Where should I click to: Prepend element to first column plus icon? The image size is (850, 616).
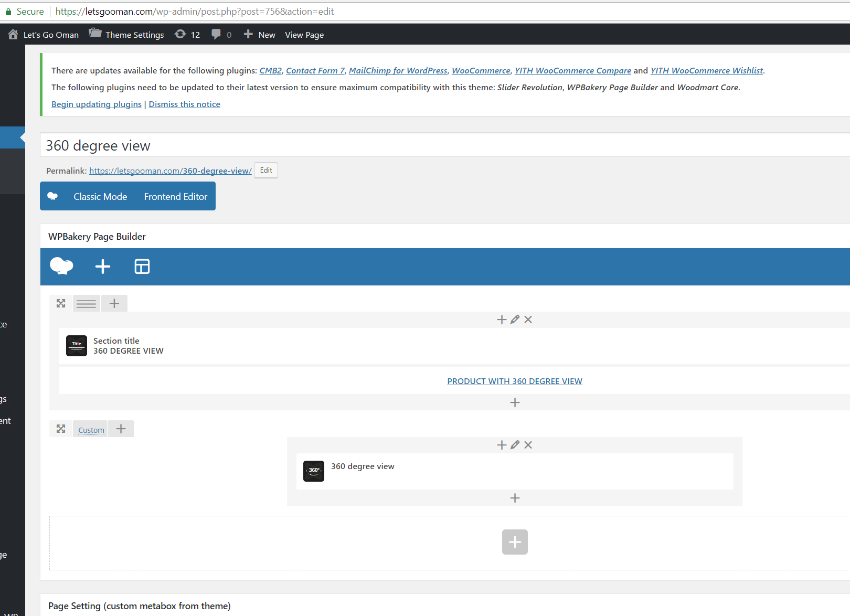pos(502,320)
